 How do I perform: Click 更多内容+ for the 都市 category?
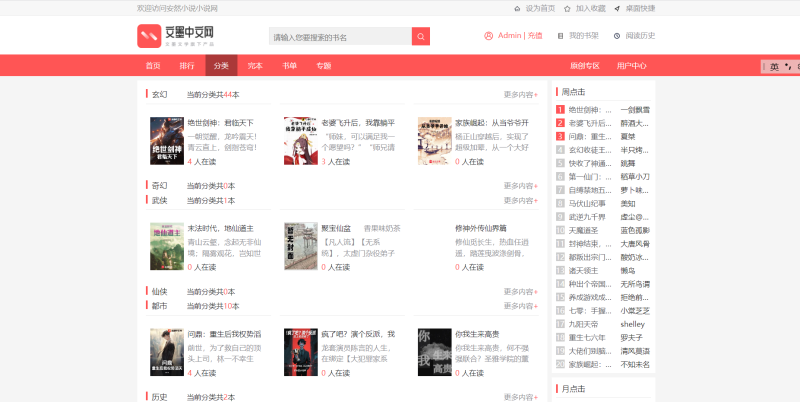[521, 306]
